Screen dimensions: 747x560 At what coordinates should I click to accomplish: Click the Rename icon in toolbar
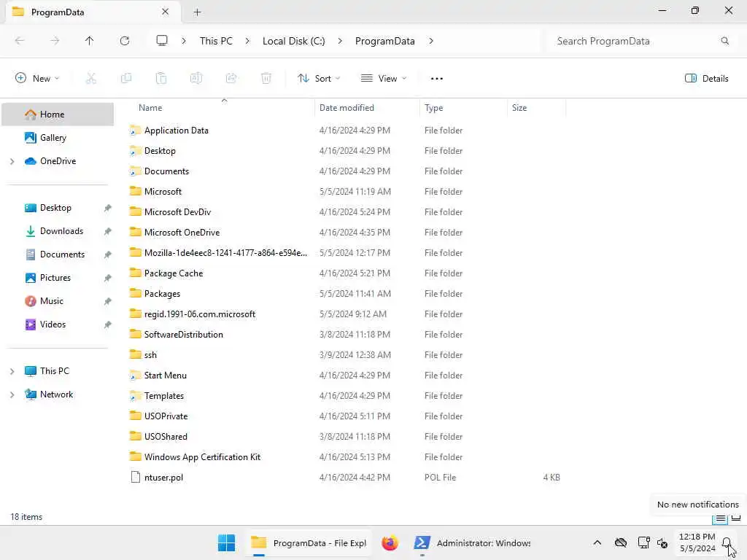[196, 79]
